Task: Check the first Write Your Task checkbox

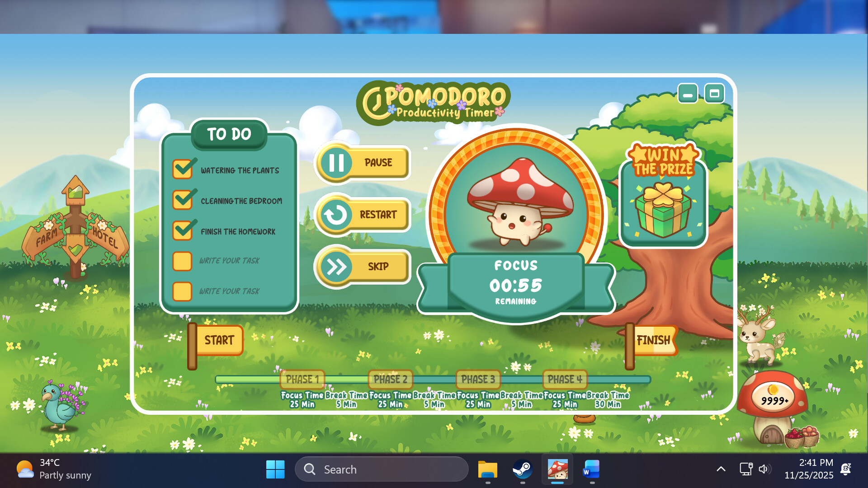Action: 182,261
